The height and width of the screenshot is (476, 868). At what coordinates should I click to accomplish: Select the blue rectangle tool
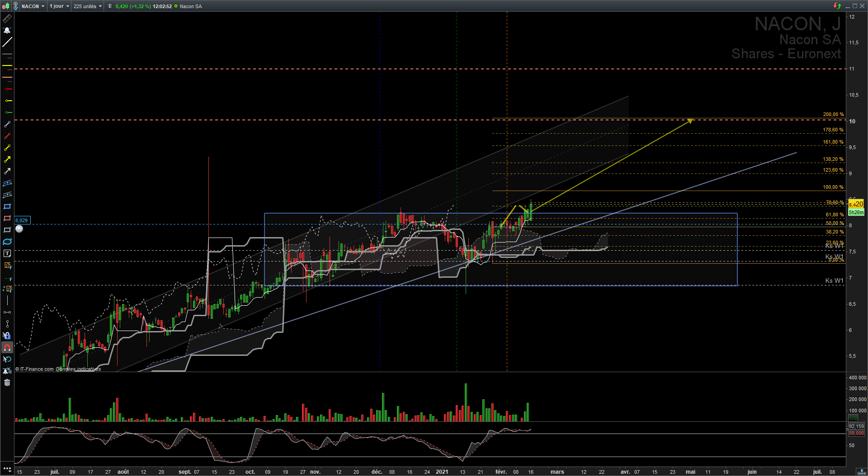7,207
